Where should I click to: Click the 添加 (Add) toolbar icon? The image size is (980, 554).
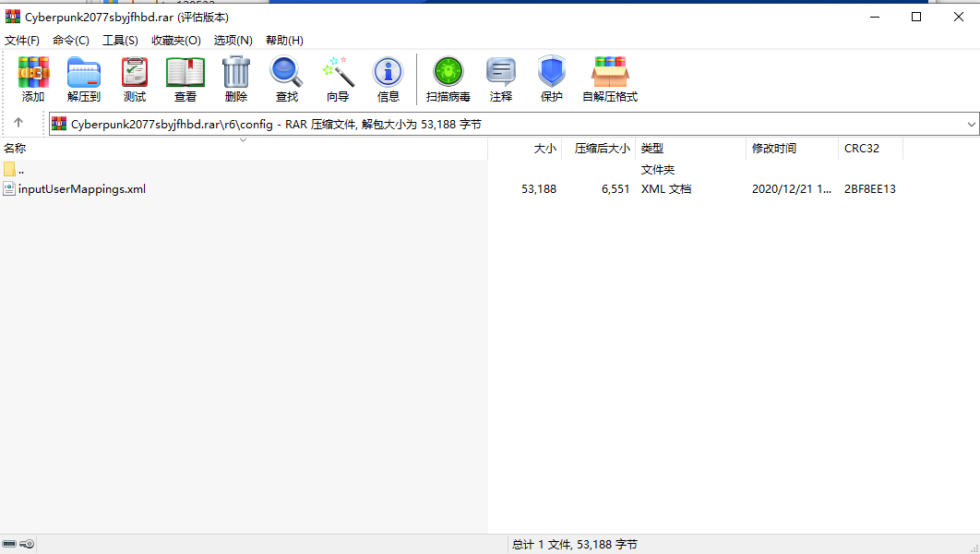[33, 78]
